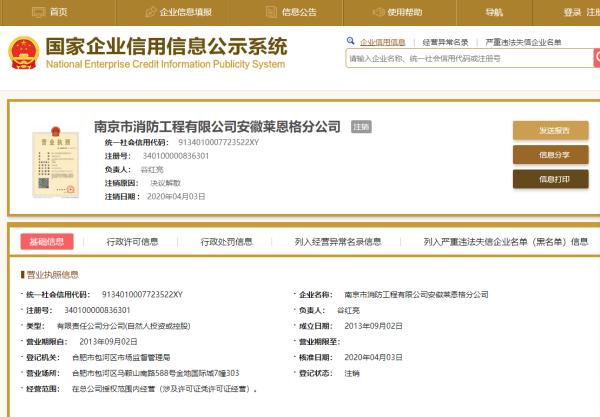Click the 营业期限自 value 2013年09月02日

[x=108, y=342]
